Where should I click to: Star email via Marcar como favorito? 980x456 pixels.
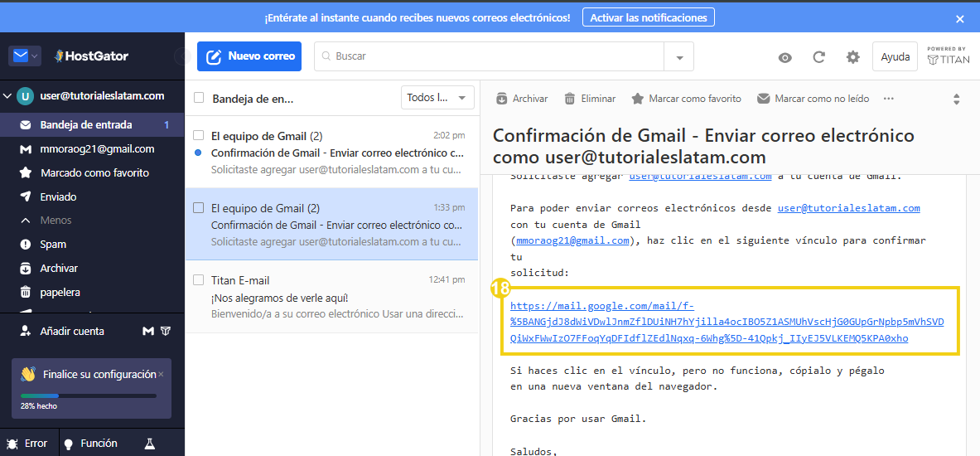coord(686,98)
